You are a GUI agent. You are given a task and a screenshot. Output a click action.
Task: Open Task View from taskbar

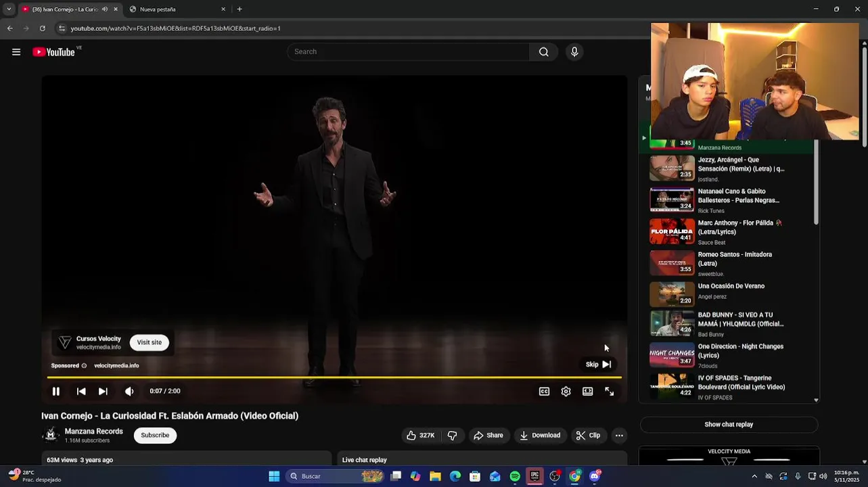(396, 476)
